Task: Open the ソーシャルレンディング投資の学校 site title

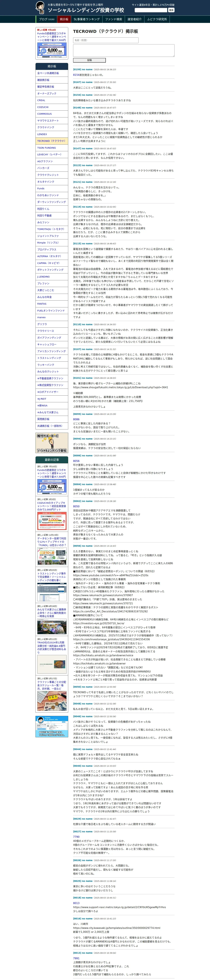Action: pyautogui.click(x=86, y=10)
